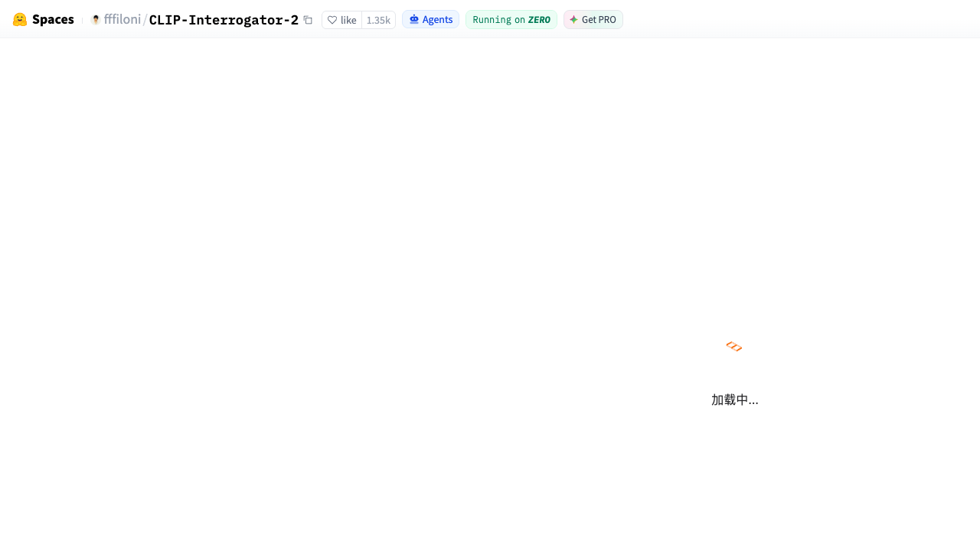Viewport: 980px width, 551px height.
Task: Click the 加载中... loading text
Action: click(x=735, y=399)
